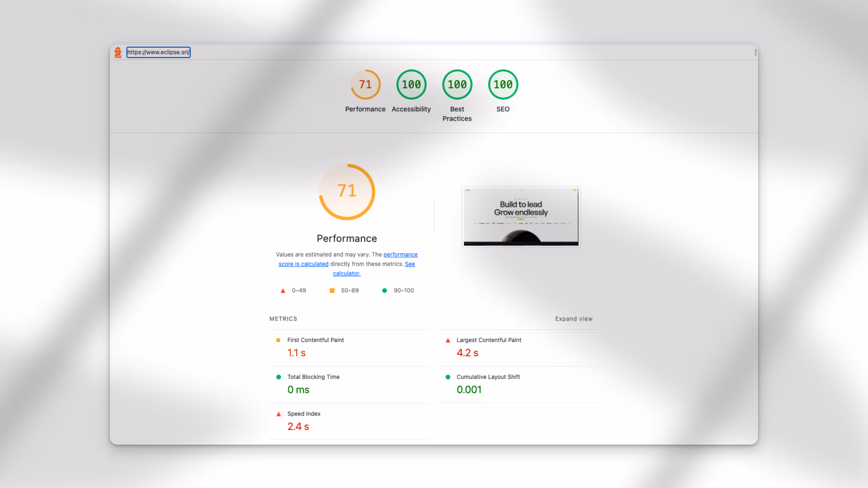This screenshot has width=868, height=488.
Task: Click the SEO 100 score gauge
Action: (x=503, y=85)
